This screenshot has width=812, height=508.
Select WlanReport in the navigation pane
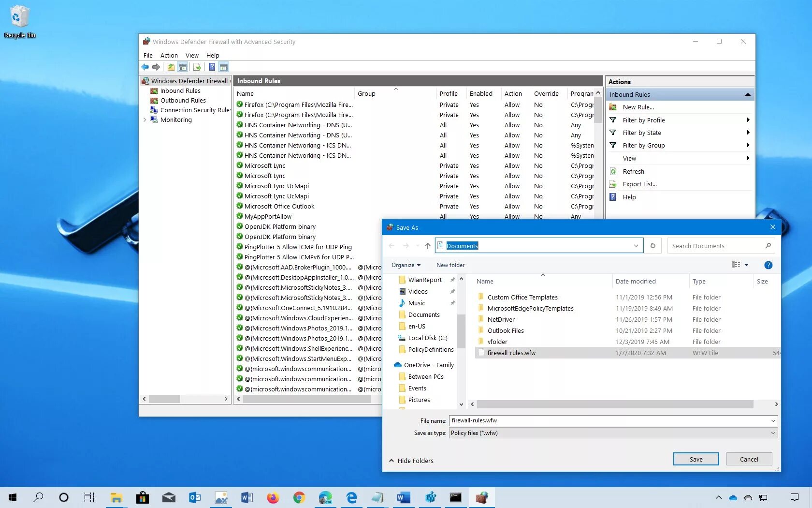click(425, 280)
